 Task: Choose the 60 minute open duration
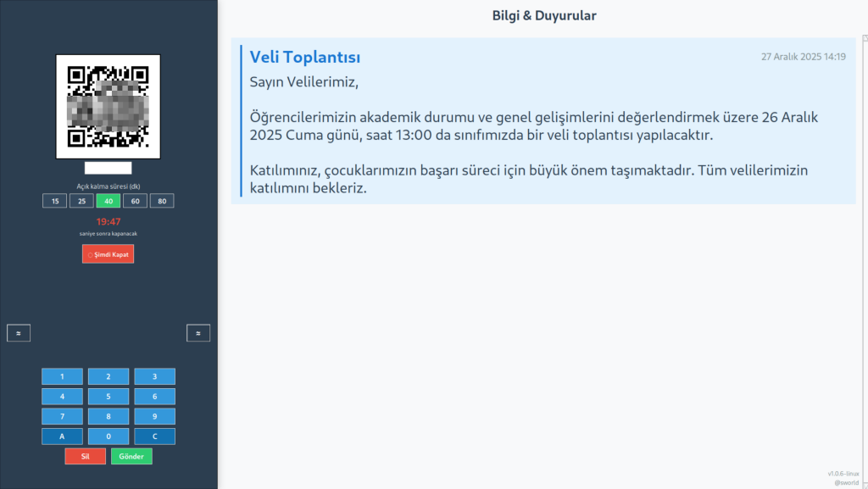pyautogui.click(x=135, y=201)
